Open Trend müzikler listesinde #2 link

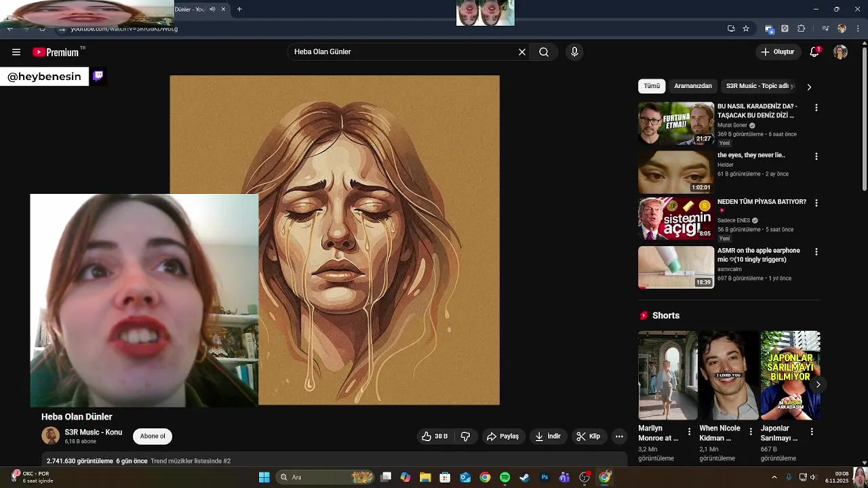pos(191,461)
